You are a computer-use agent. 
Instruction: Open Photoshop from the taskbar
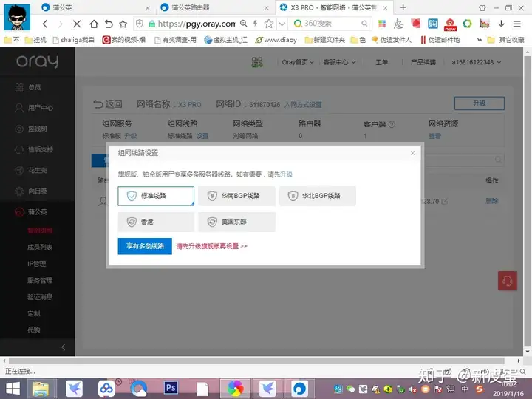point(171,388)
